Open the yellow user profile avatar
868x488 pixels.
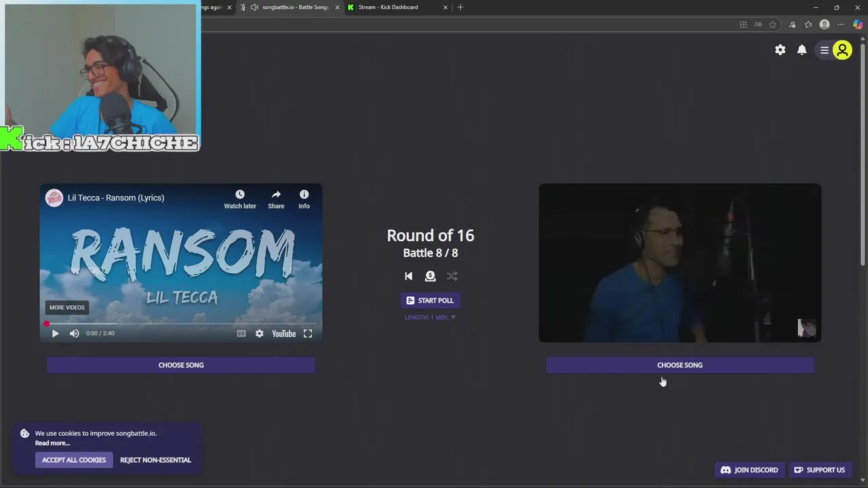842,50
